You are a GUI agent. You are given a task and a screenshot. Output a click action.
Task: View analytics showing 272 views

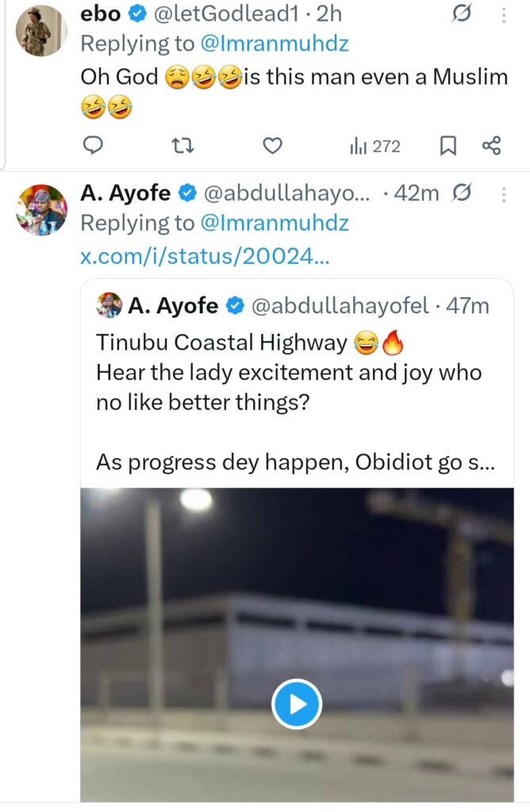pyautogui.click(x=375, y=146)
